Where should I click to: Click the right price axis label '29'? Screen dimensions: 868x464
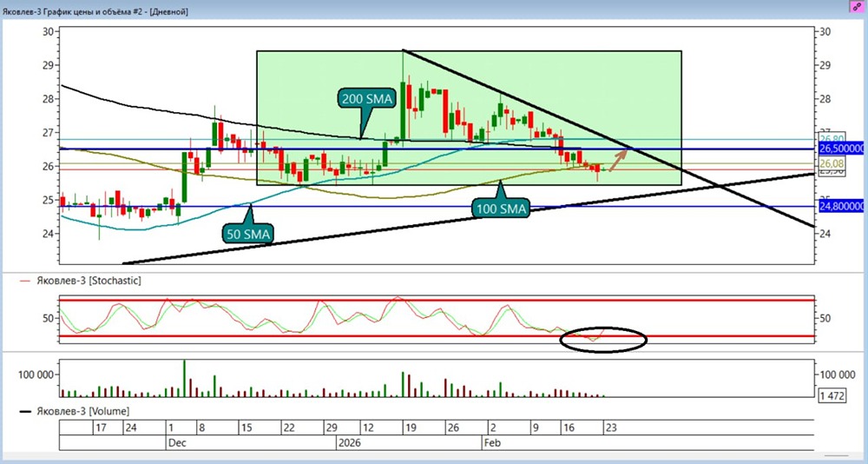825,65
